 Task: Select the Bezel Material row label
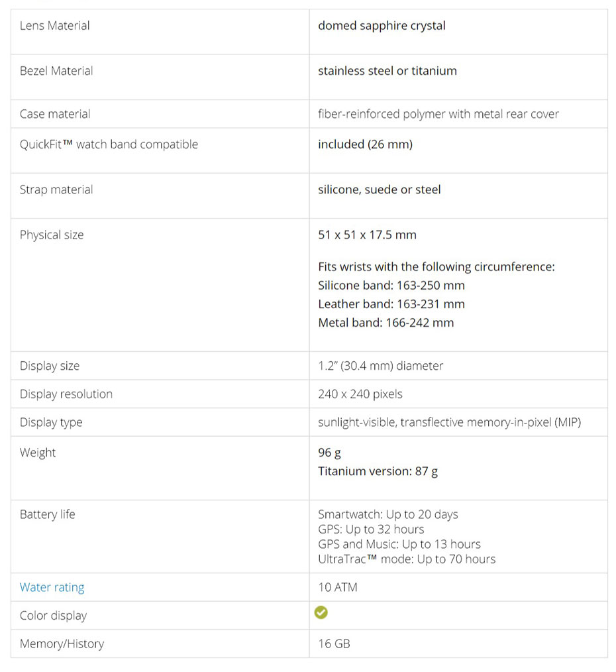(x=56, y=71)
